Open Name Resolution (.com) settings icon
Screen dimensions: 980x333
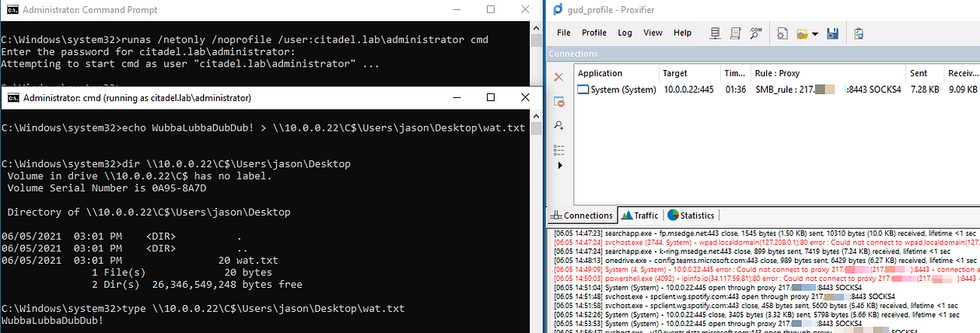(x=754, y=33)
